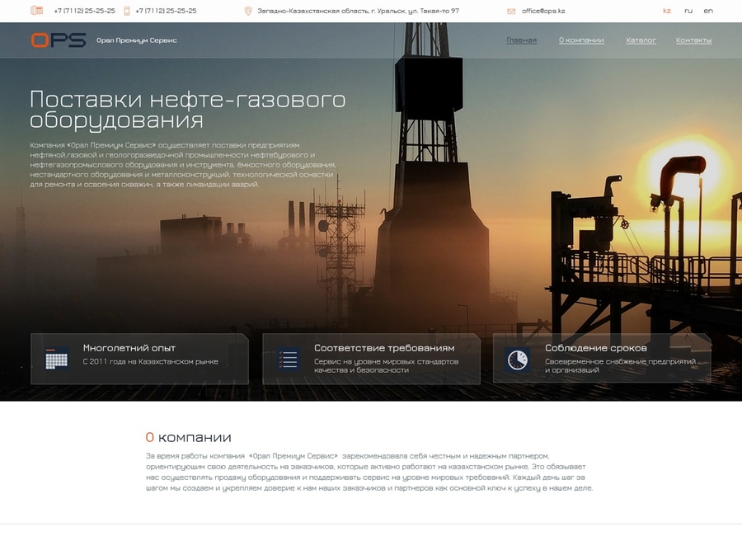Click the fax machine icon in top bar
Image resolution: width=742 pixels, height=560 pixels.
36,11
